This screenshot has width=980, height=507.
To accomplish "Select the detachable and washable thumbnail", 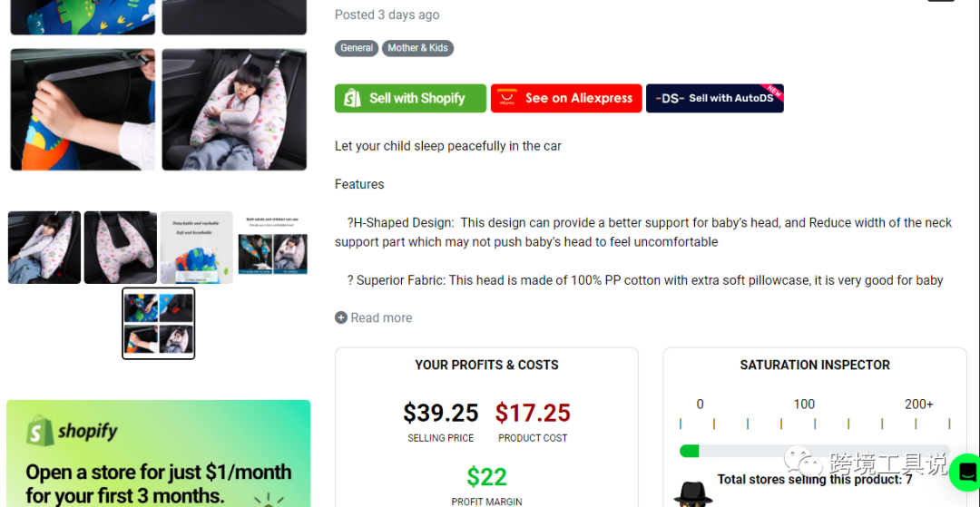I will coord(197,248).
